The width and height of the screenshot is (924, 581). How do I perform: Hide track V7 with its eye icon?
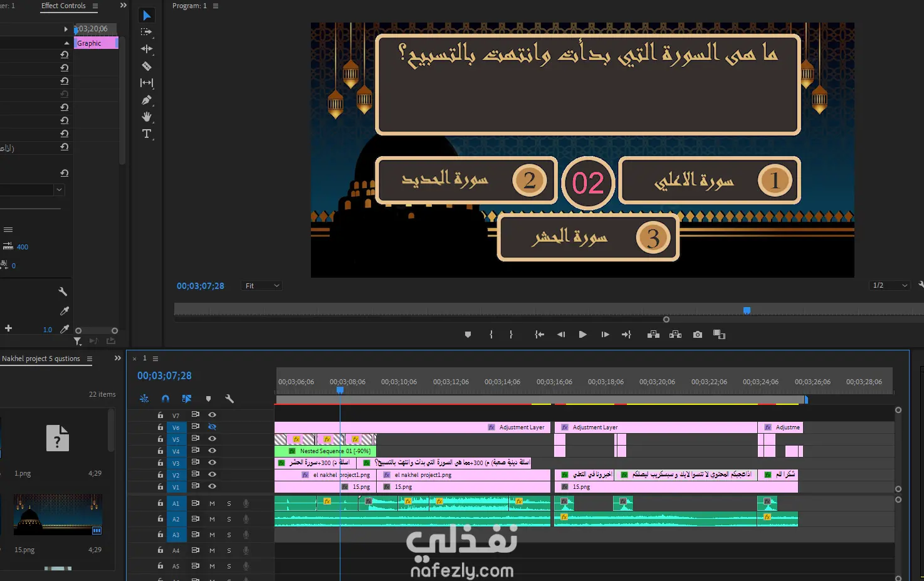(x=212, y=414)
